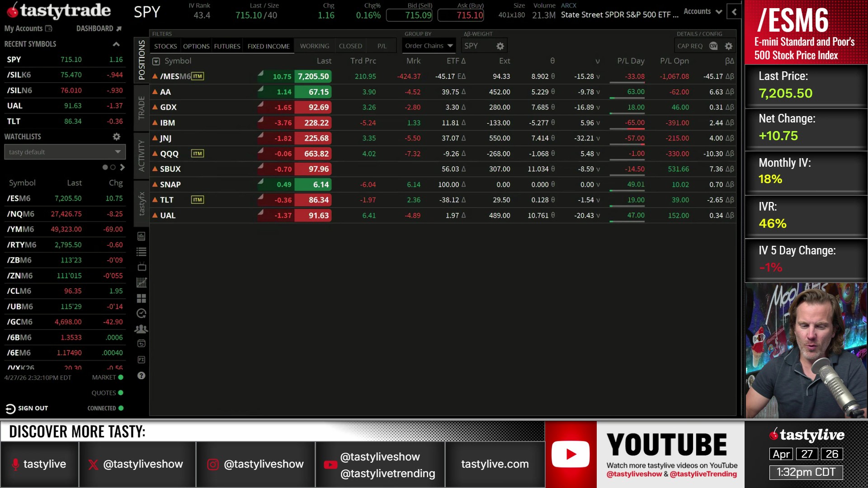Open the Order Chains group-by dropdown

[x=429, y=46]
